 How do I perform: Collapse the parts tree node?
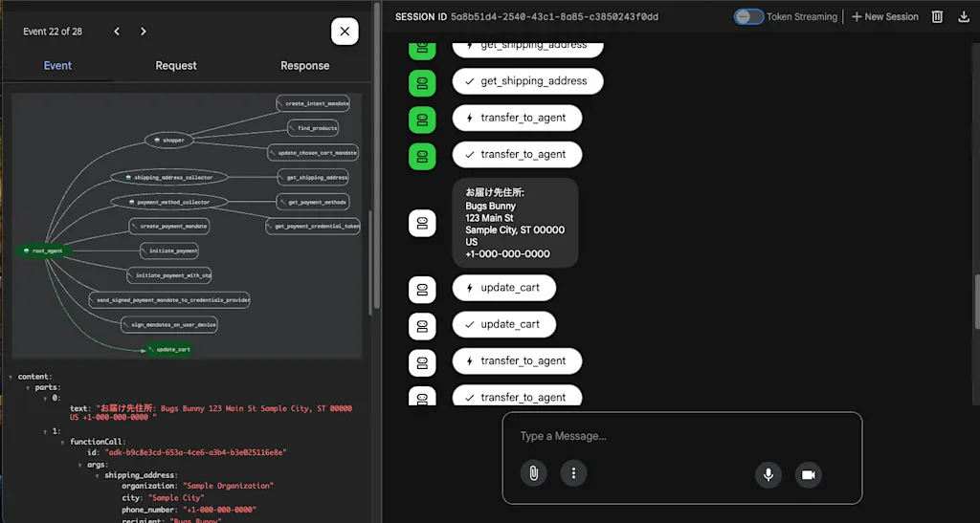click(x=28, y=387)
